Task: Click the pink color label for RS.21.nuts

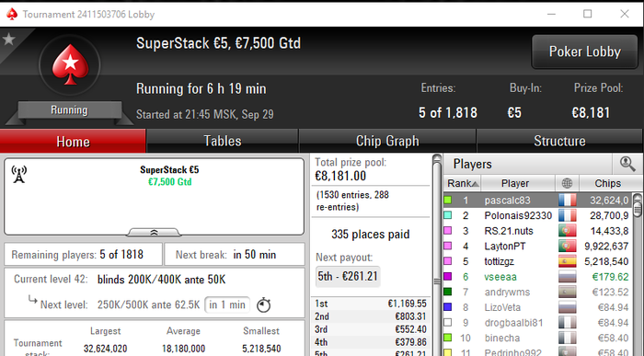Action: tap(448, 230)
